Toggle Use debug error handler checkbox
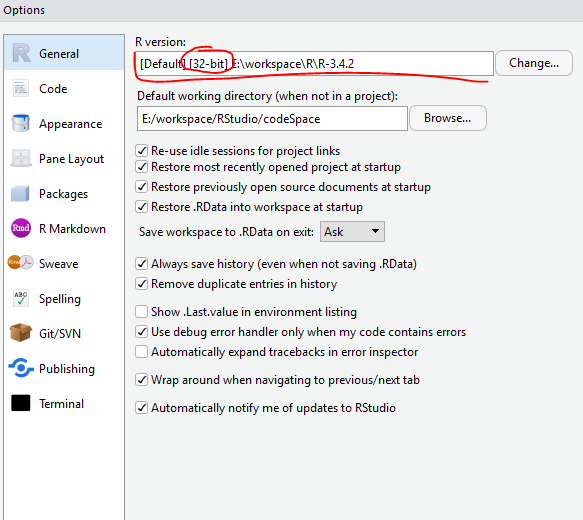Screen dimensions: 583x520 point(142,331)
